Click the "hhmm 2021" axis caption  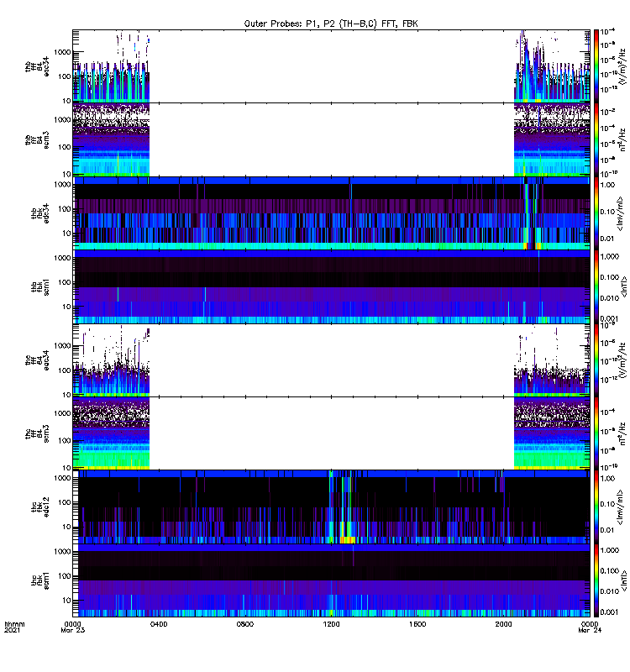pyautogui.click(x=14, y=627)
